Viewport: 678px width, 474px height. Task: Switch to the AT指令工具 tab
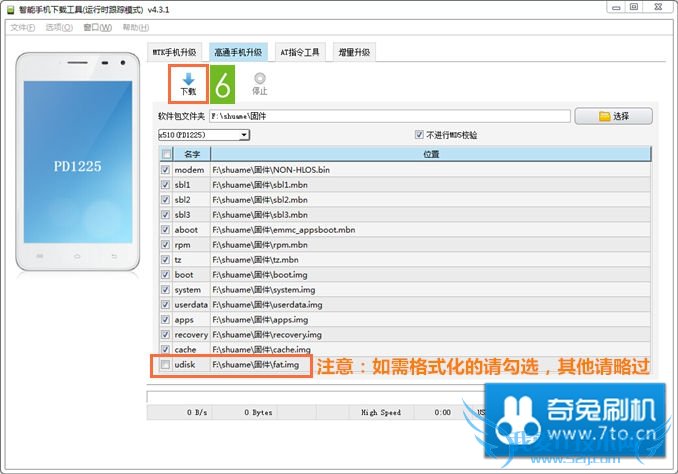(x=300, y=52)
